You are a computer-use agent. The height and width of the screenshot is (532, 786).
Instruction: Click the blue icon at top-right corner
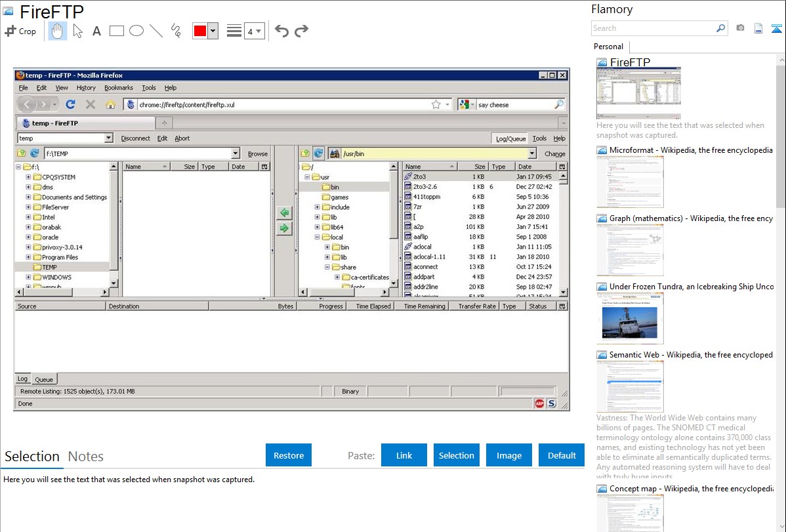tap(776, 28)
